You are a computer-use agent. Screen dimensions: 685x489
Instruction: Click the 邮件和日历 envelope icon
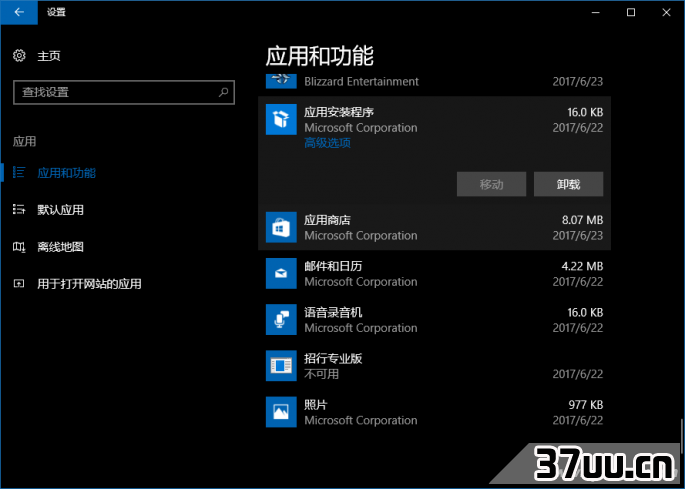coord(281,274)
